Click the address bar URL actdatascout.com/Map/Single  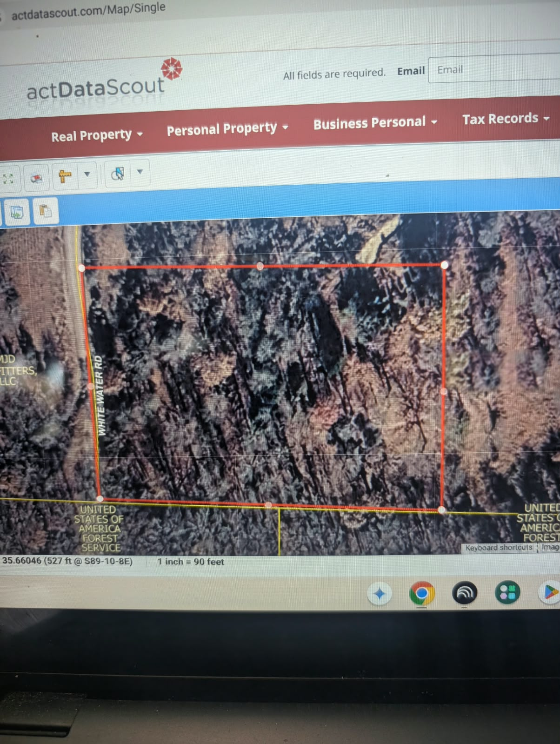[88, 12]
